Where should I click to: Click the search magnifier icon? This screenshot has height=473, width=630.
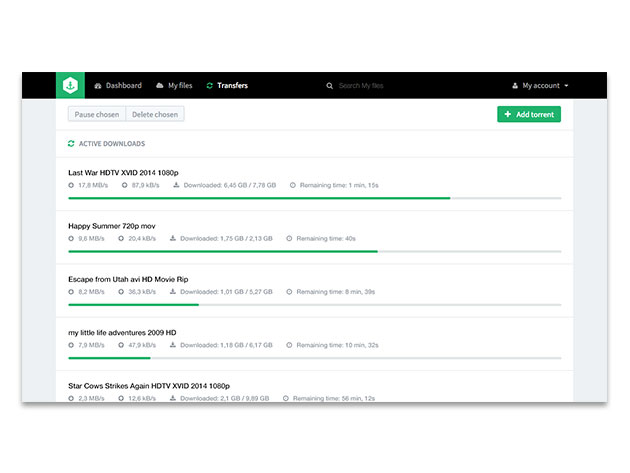pos(329,86)
